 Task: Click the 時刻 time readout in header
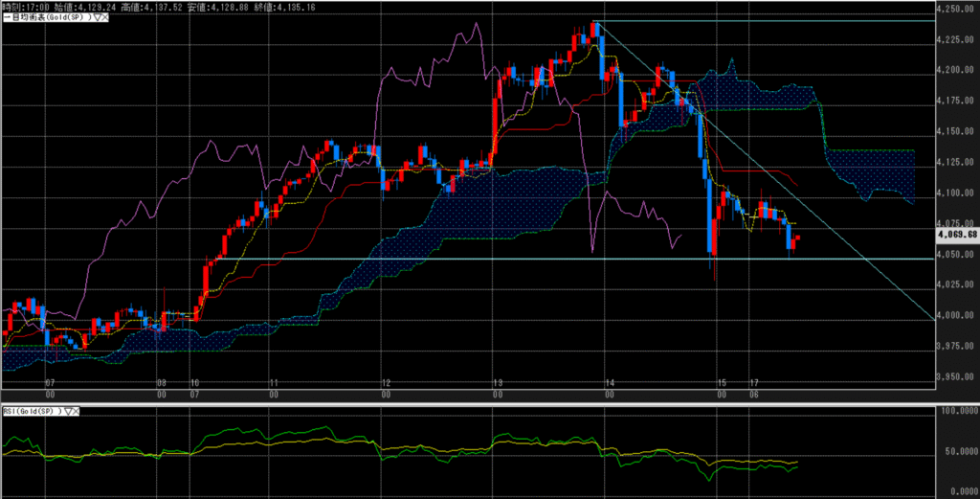[21, 5]
